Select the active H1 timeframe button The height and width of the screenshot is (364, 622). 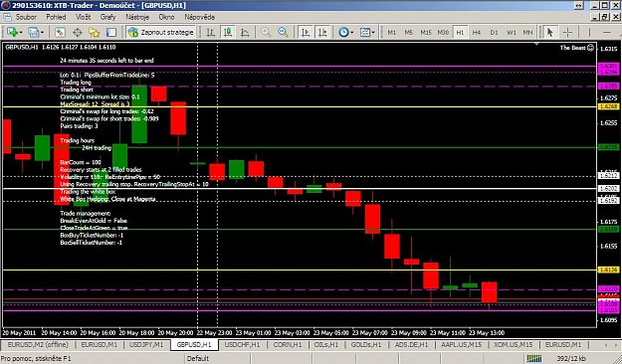(x=460, y=33)
